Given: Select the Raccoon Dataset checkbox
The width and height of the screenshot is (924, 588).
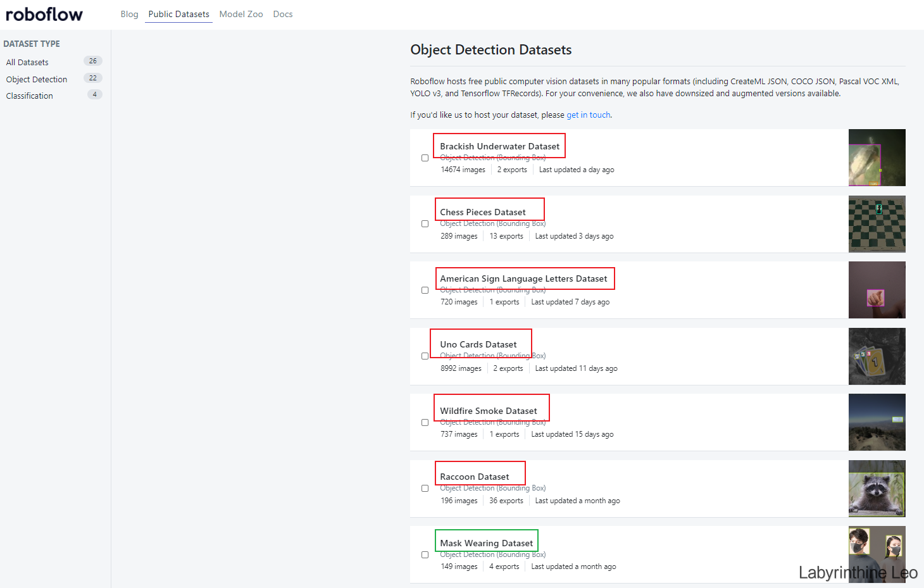Looking at the screenshot, I should coord(425,489).
